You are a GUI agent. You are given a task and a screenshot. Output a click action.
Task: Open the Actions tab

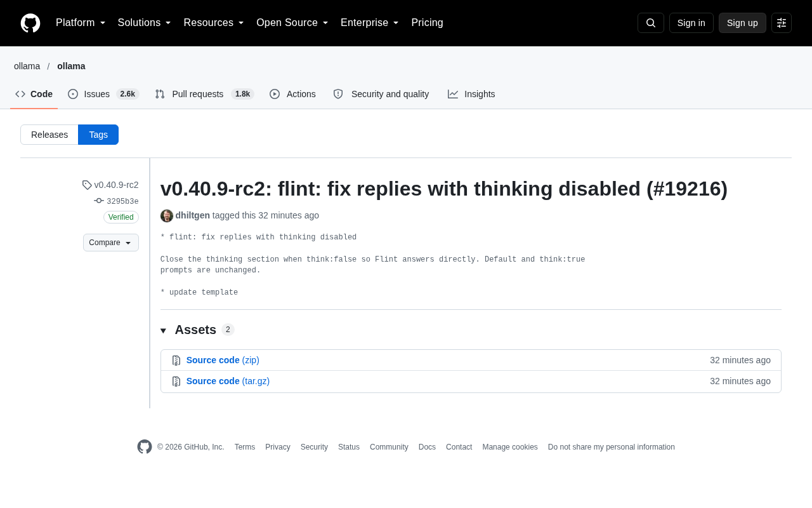(x=292, y=94)
